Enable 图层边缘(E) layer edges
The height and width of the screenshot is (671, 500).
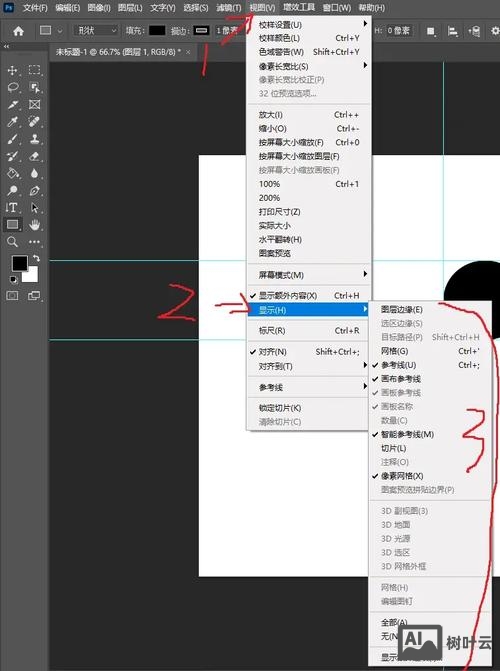tap(430, 309)
